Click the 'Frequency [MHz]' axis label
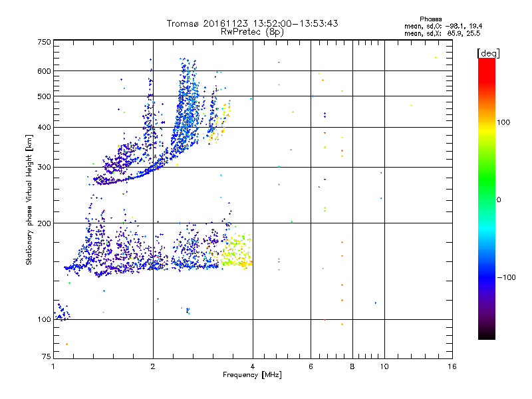The image size is (532, 399). click(252, 375)
